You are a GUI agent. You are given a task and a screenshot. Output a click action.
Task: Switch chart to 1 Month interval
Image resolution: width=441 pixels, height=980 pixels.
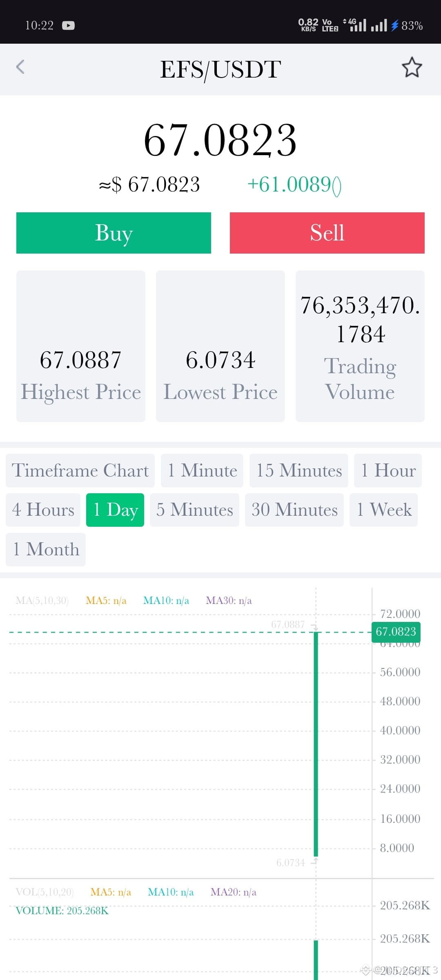coord(46,549)
